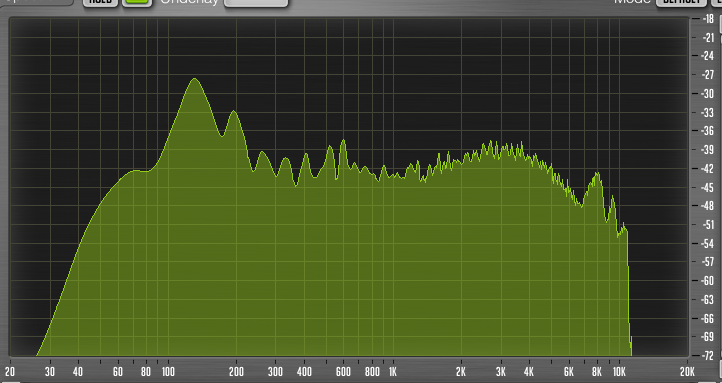
Task: Click the 30 frequency axis label
Action: [50, 371]
